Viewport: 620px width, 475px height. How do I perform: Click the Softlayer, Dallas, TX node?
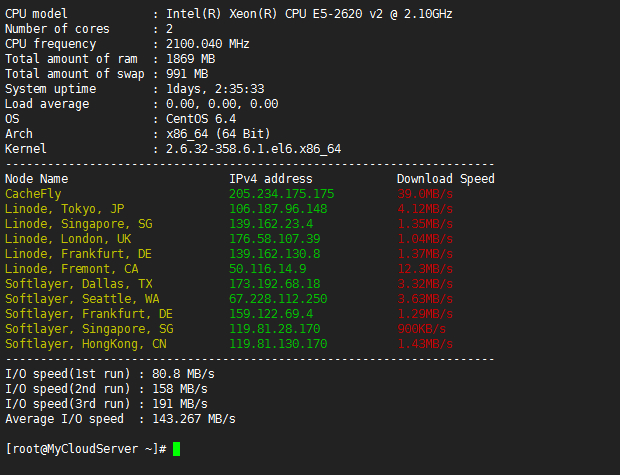pyautogui.click(x=78, y=284)
